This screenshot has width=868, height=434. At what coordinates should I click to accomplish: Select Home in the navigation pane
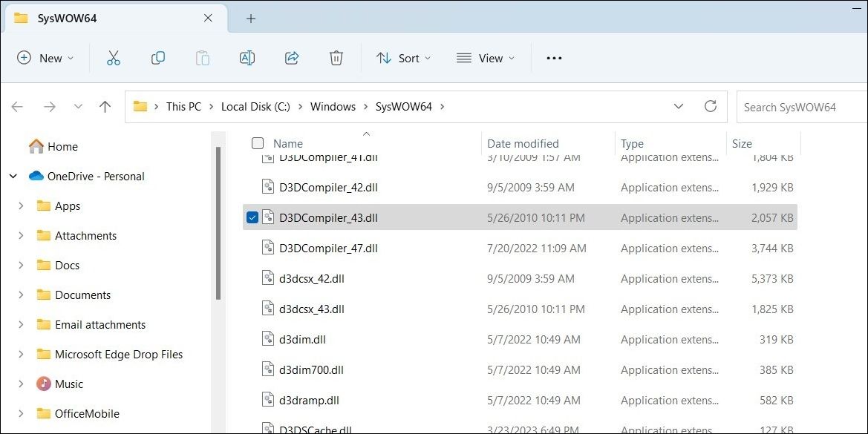pyautogui.click(x=62, y=147)
